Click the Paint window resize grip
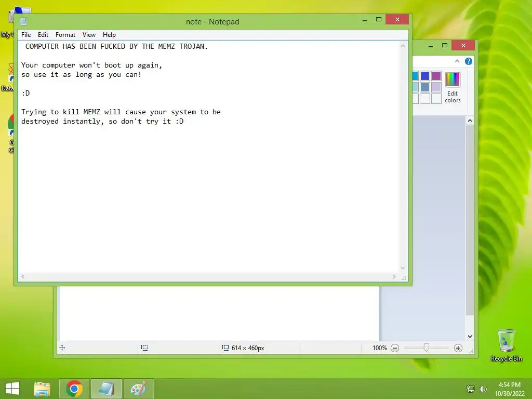 click(x=471, y=352)
